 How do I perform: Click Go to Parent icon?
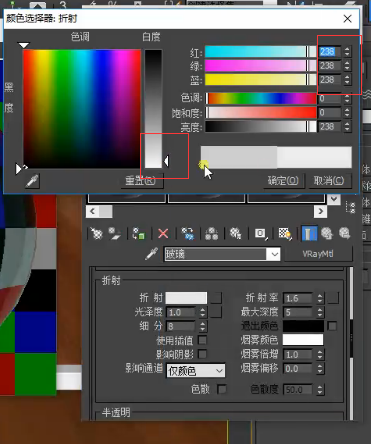pyautogui.click(x=327, y=233)
